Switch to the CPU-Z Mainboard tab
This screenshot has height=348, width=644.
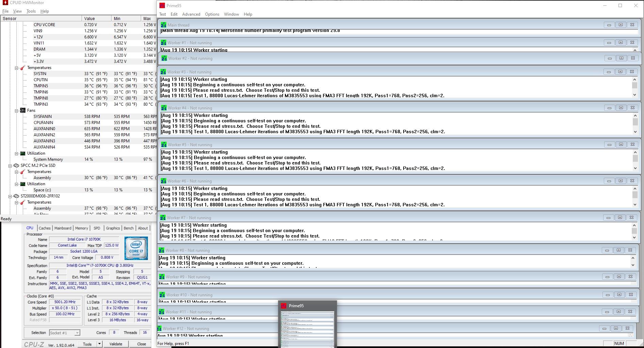tap(63, 228)
